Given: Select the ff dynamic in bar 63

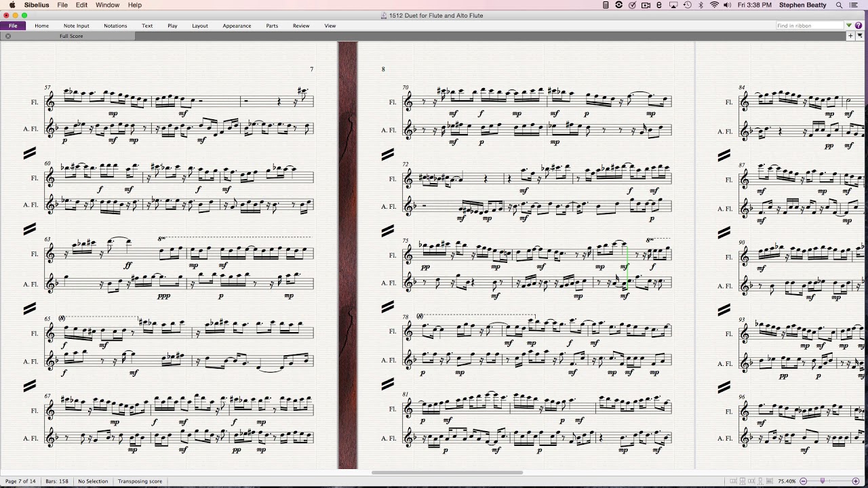Looking at the screenshot, I should click(x=128, y=266).
